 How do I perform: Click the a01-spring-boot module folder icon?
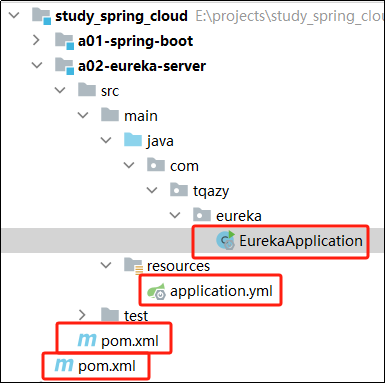click(x=64, y=41)
